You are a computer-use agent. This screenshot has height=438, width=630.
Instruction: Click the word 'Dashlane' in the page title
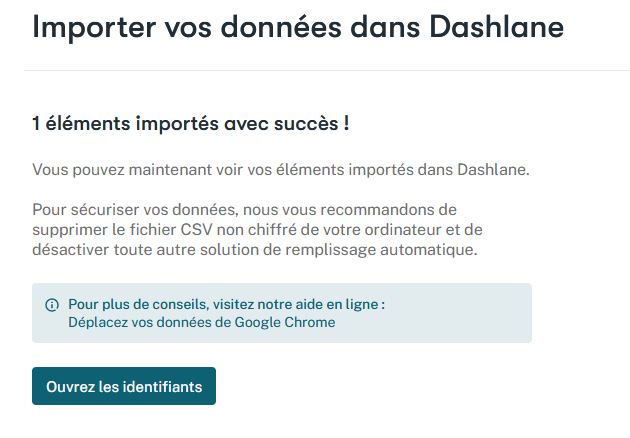point(496,27)
